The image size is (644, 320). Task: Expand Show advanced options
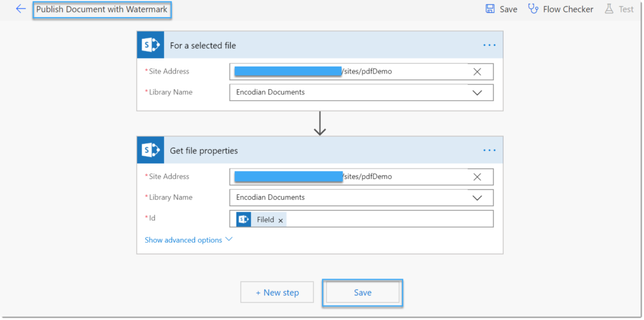pyautogui.click(x=189, y=240)
